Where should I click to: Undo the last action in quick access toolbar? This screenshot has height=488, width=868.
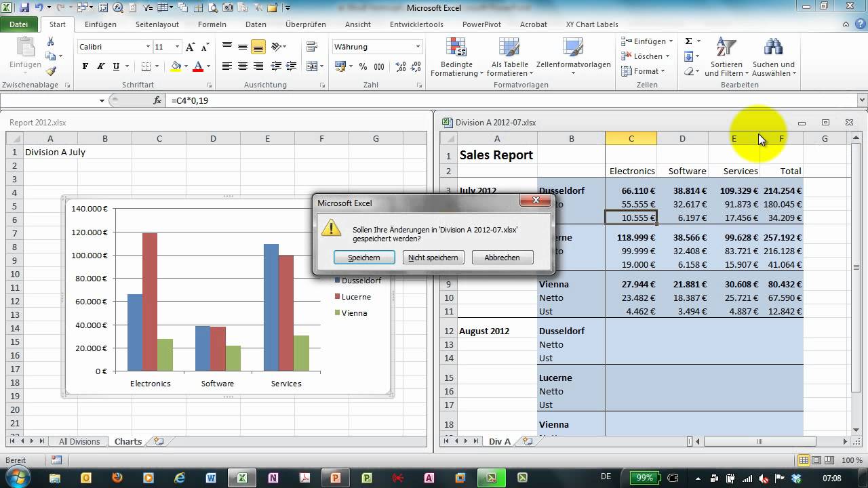pyautogui.click(x=39, y=8)
